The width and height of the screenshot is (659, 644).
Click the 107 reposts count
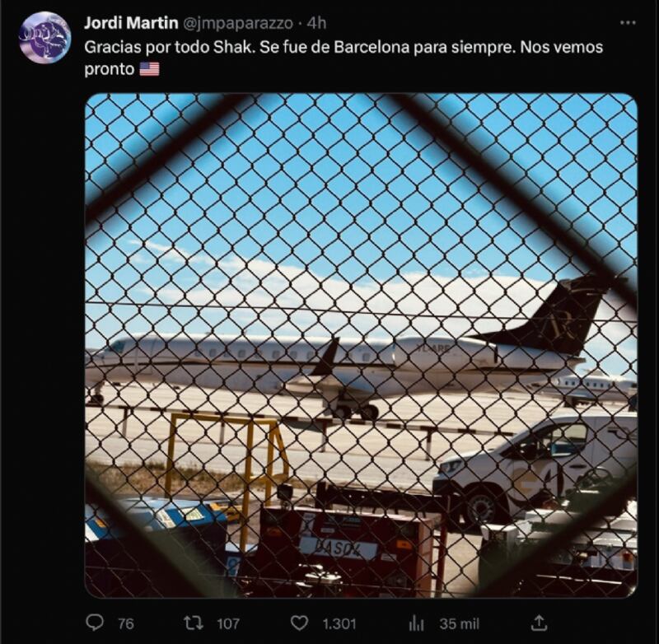[x=228, y=623]
